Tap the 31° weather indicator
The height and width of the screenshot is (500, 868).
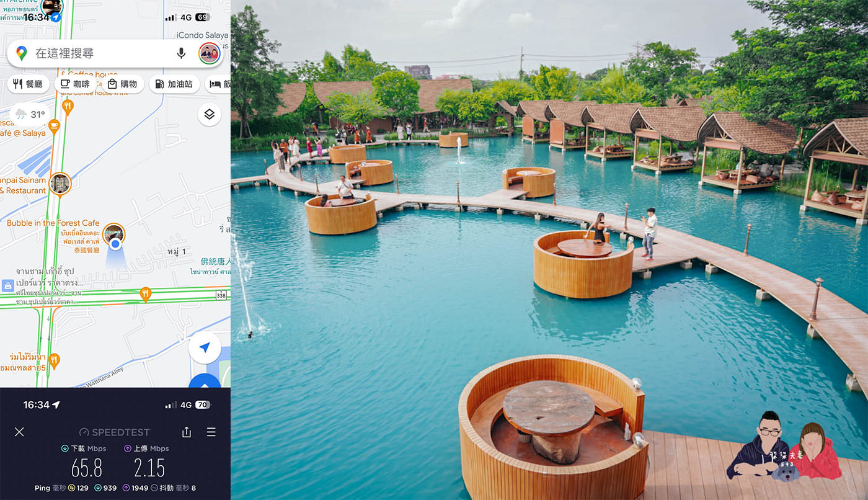tap(30, 115)
